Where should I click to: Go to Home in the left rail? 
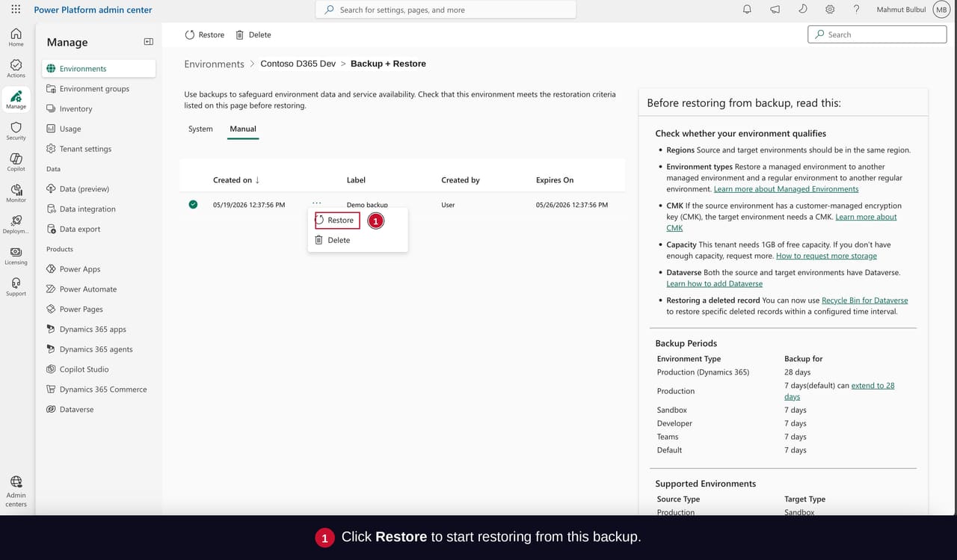(16, 37)
